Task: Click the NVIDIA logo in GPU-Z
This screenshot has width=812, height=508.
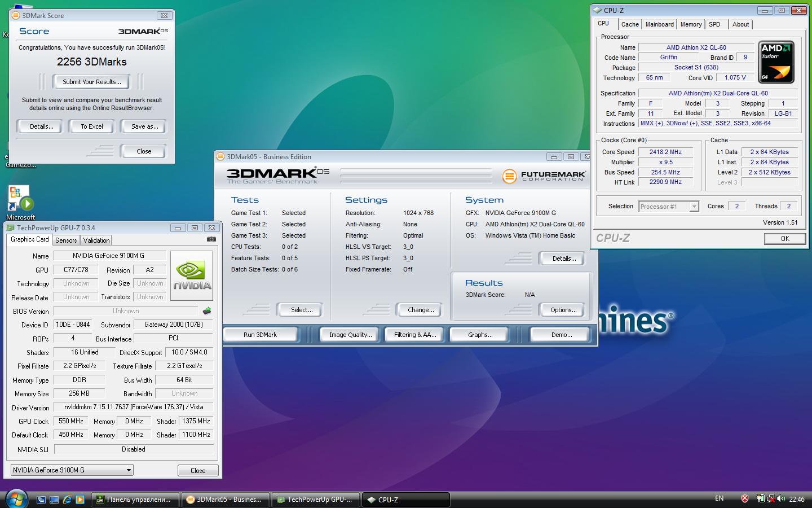Action: [192, 275]
